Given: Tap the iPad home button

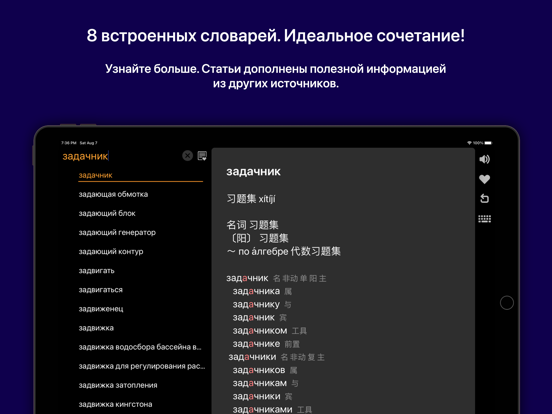Looking at the screenshot, I should 507,303.
